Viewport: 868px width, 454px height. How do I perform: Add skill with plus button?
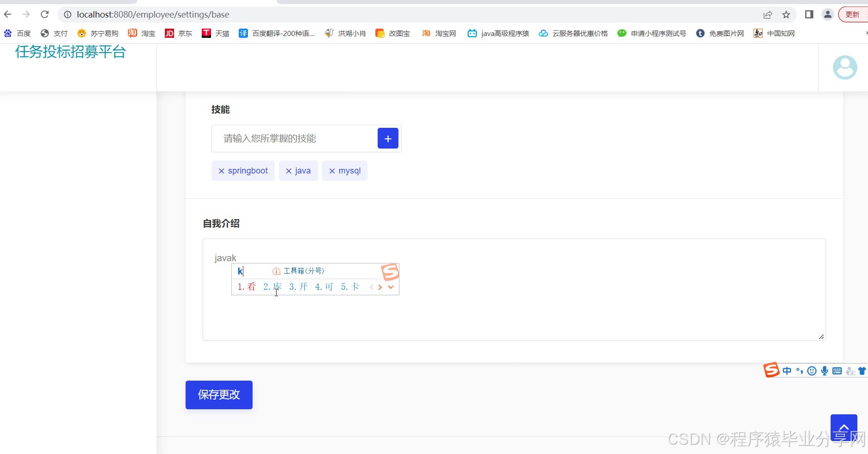pos(388,138)
